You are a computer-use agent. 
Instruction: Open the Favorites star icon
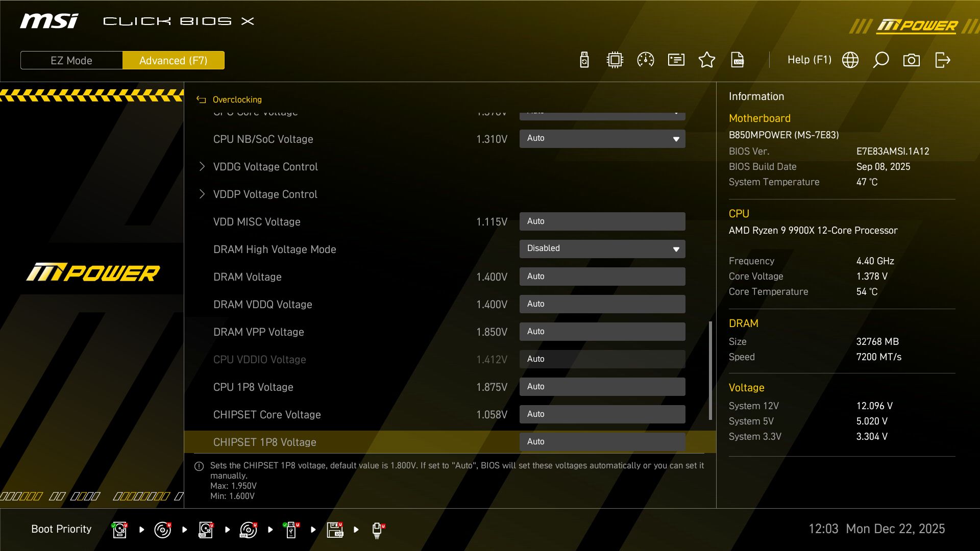[x=707, y=60]
